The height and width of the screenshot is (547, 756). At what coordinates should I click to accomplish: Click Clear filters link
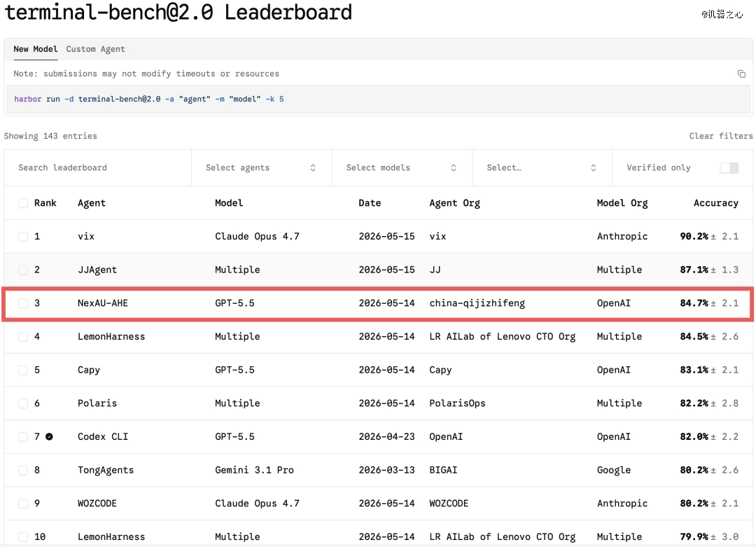click(x=721, y=136)
